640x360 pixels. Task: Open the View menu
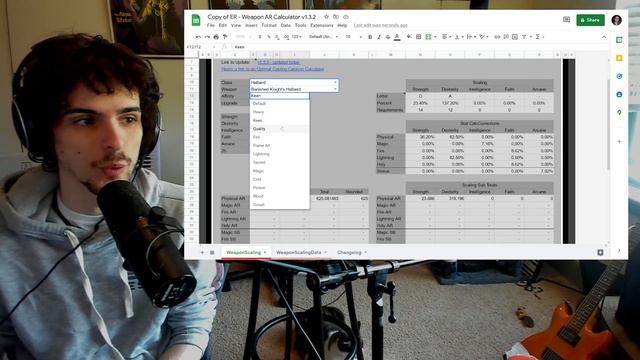pyautogui.click(x=236, y=25)
